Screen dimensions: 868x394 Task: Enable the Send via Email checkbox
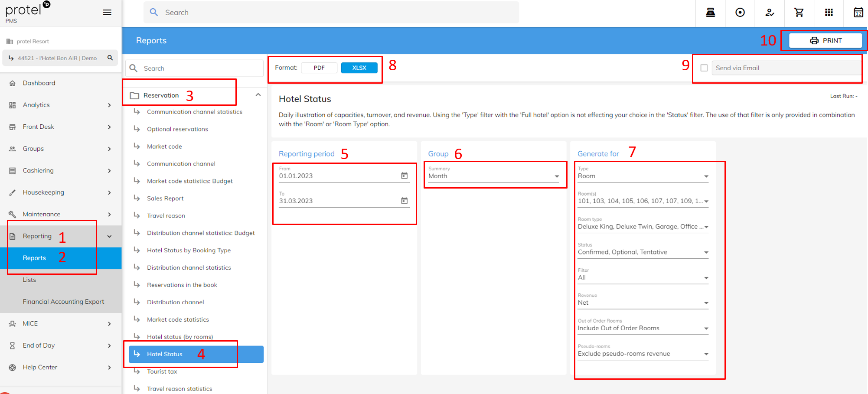704,68
